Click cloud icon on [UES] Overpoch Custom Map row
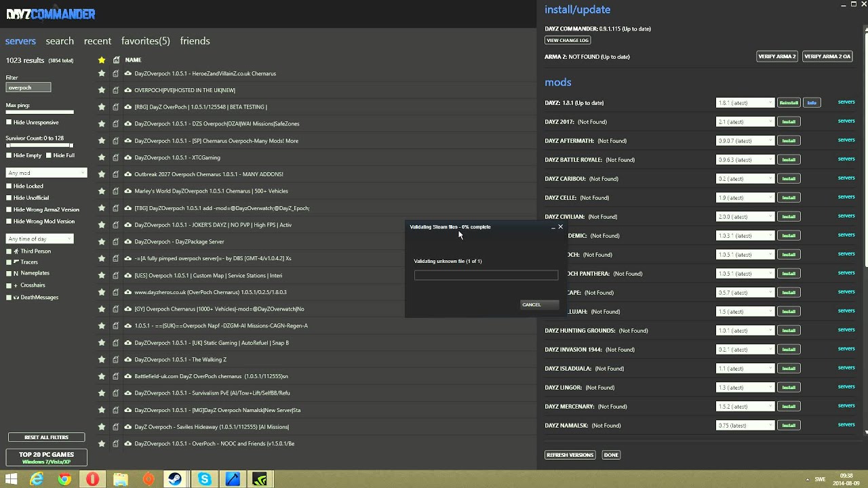Screen dimensions: 868x488 127,275
